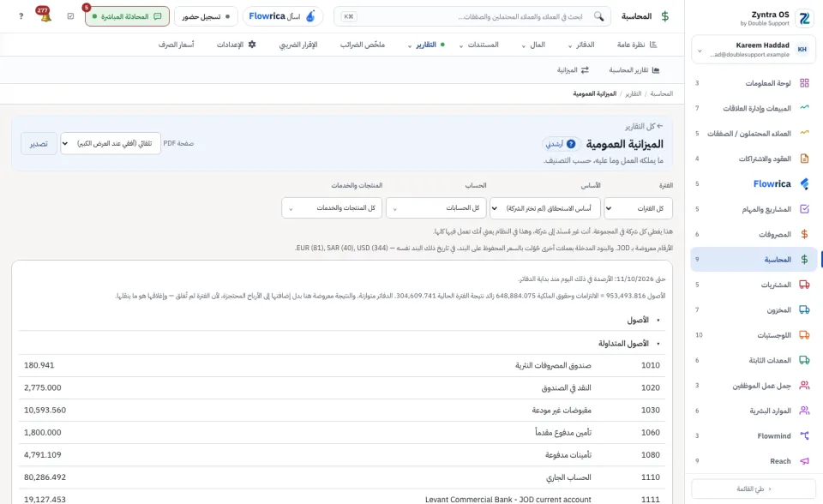Viewport: 823px width, 504px height.
Task: Go back to all reports (كل التقارير) link
Action: 644,127
